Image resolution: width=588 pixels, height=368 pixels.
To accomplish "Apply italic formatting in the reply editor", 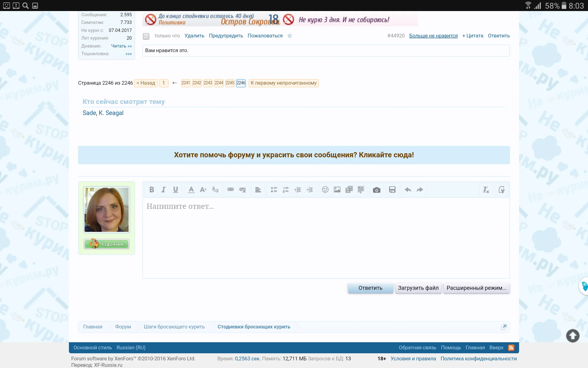I will point(163,190).
